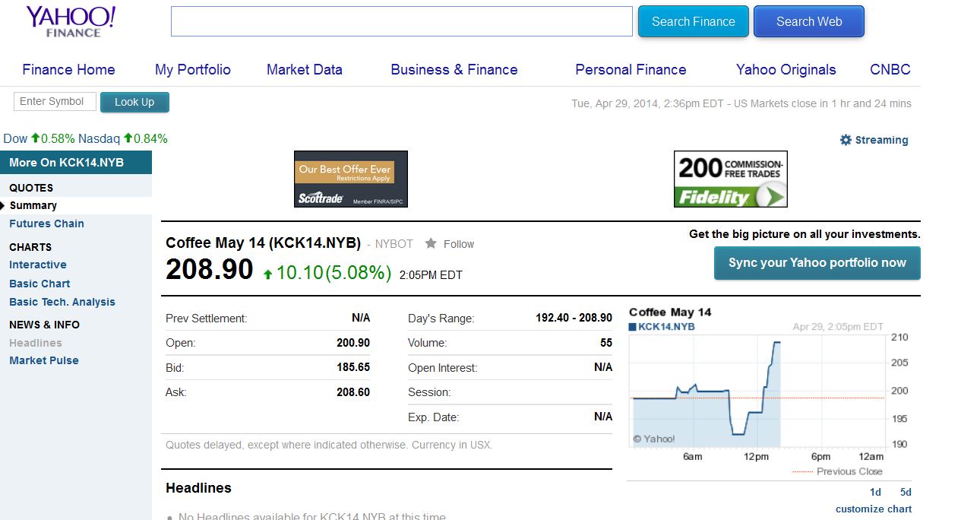This screenshot has height=520, width=980.
Task: Click the Yahoo Finance logo
Action: 71,21
